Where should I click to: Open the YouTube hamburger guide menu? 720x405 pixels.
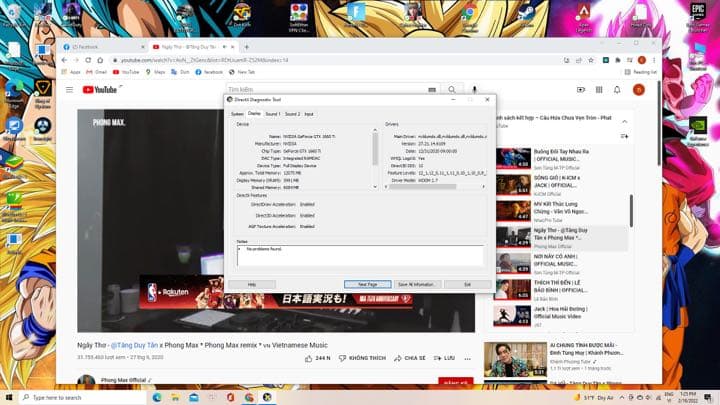[x=68, y=89]
